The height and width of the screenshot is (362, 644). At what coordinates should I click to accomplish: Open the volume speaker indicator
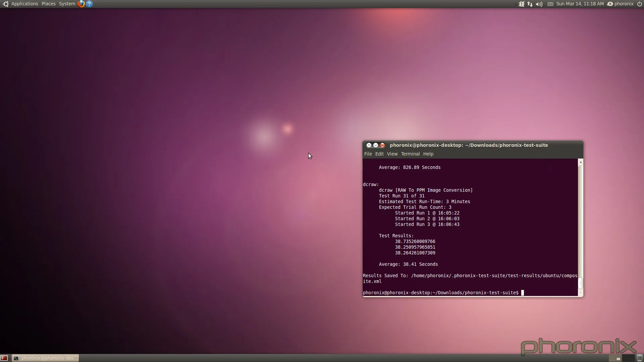(x=539, y=4)
